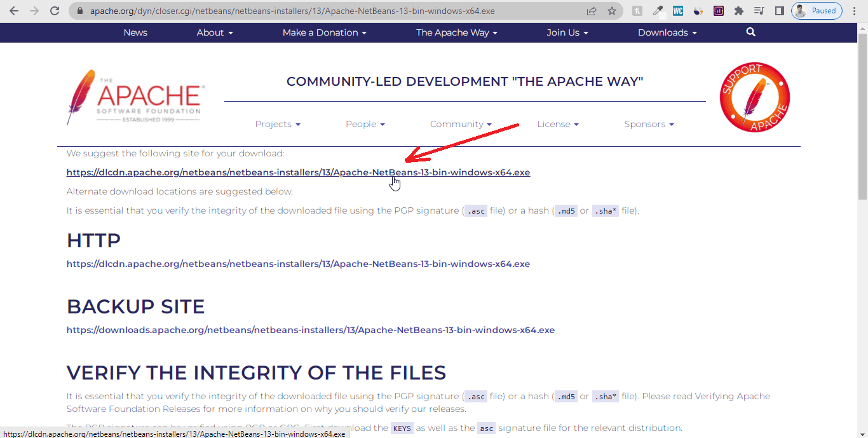Click the HTTP section dlcdn download link

click(298, 264)
